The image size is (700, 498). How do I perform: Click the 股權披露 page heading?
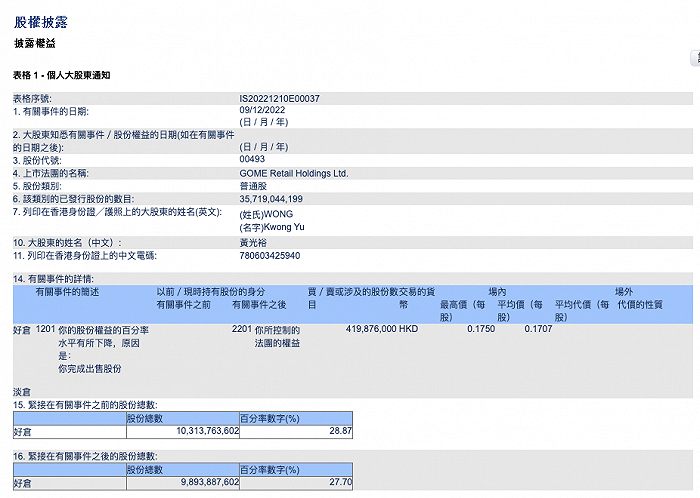click(41, 22)
